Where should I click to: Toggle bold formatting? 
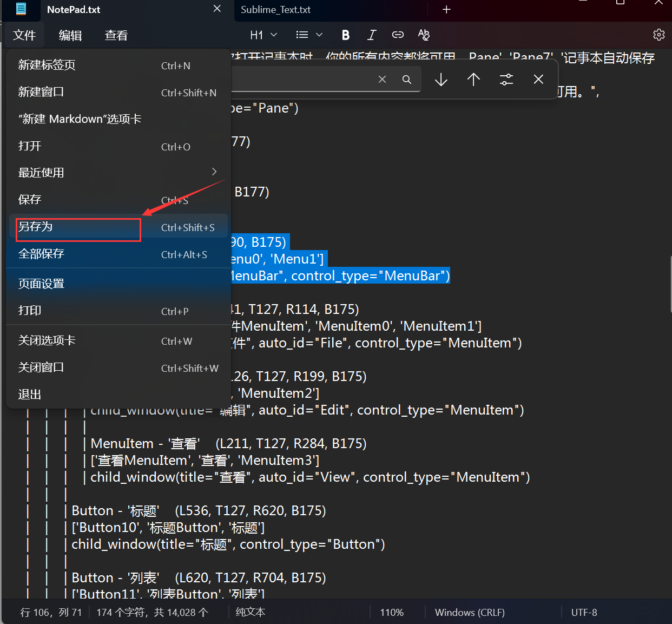(x=346, y=35)
